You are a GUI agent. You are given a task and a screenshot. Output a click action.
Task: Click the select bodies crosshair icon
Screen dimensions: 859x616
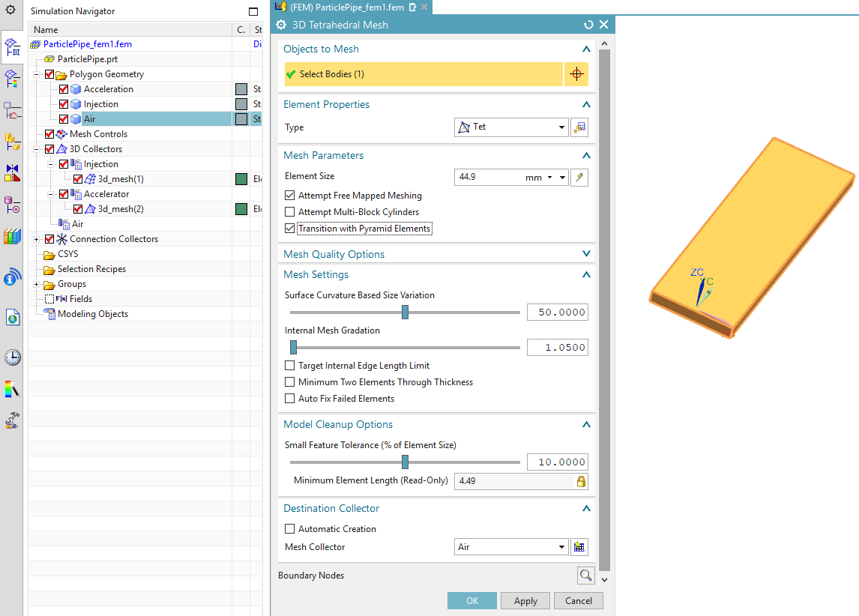[576, 74]
